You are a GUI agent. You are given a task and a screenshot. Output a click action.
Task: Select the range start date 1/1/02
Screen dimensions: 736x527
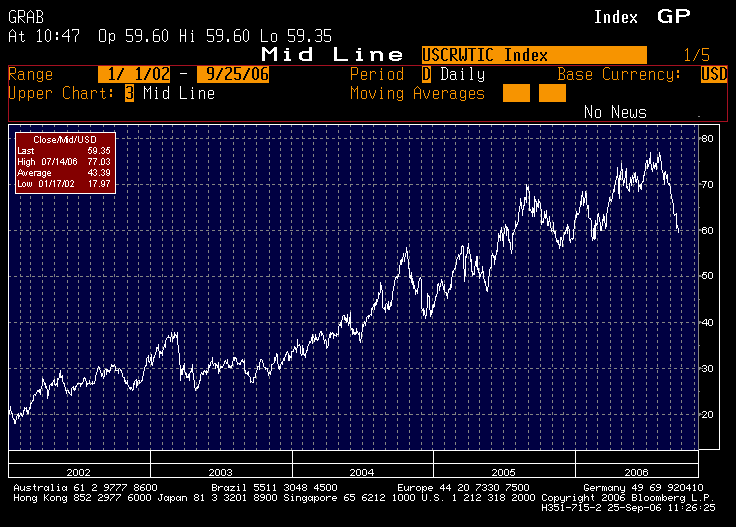click(132, 75)
